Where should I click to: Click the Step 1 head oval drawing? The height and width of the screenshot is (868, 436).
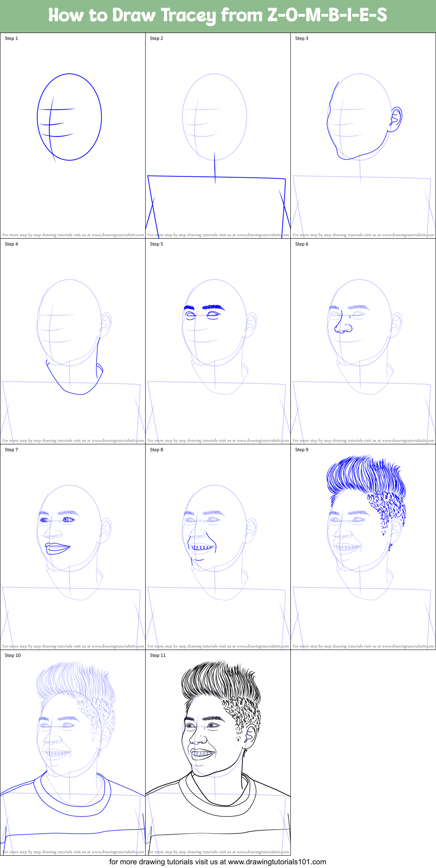coord(69,117)
